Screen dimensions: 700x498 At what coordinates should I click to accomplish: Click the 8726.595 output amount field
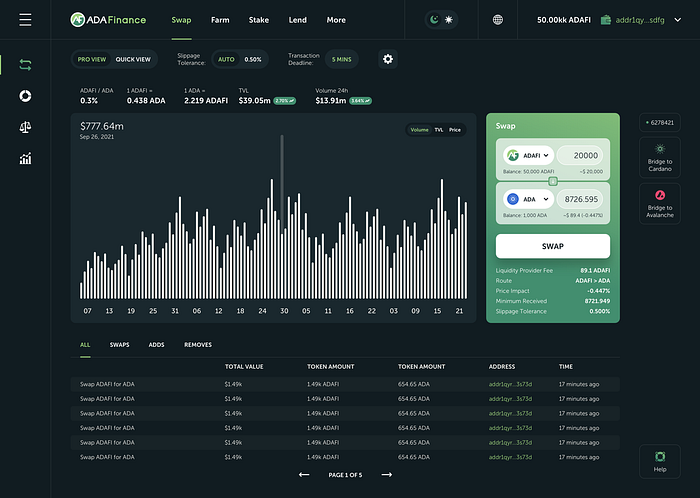[580, 199]
